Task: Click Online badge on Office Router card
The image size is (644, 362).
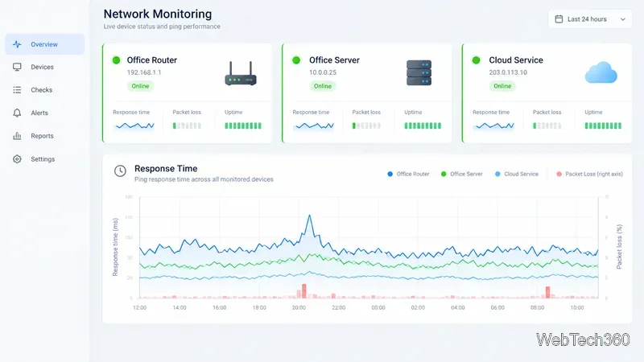Action: tap(140, 86)
